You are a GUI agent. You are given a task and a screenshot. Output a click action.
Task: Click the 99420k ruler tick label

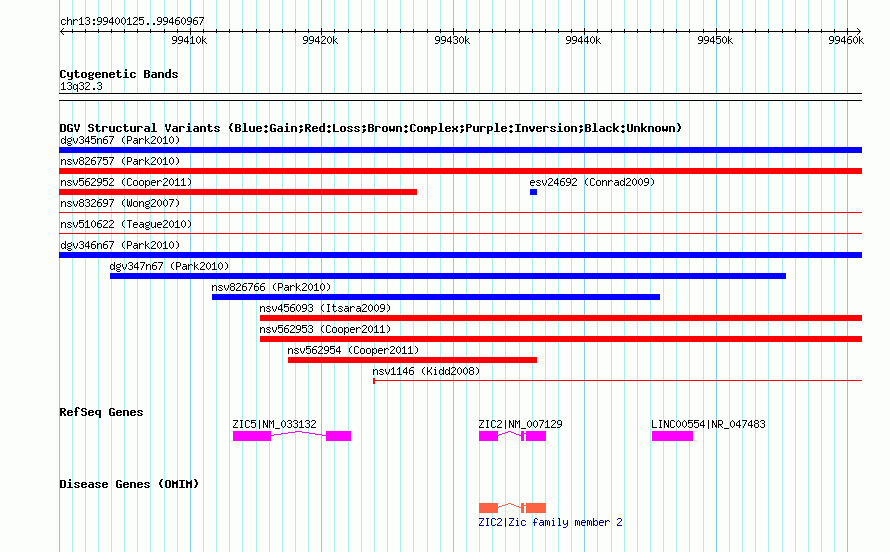click(320, 40)
